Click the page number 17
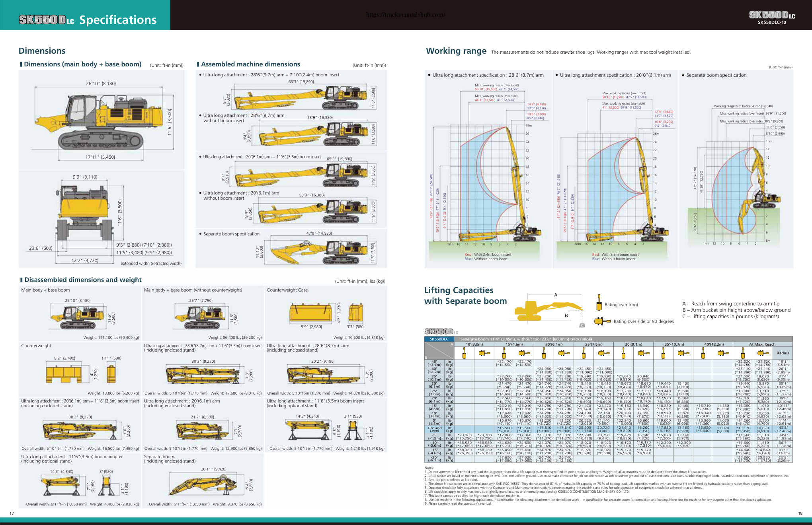 [x=12, y=513]
